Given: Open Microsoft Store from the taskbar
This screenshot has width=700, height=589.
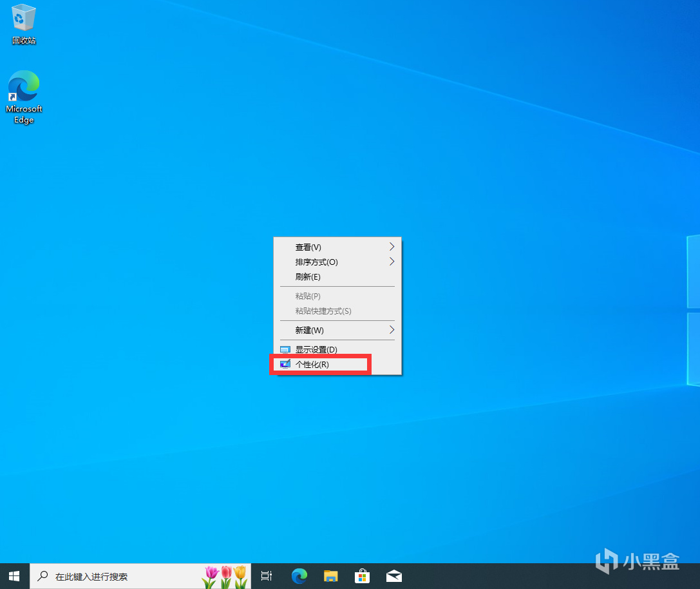Looking at the screenshot, I should [x=362, y=577].
